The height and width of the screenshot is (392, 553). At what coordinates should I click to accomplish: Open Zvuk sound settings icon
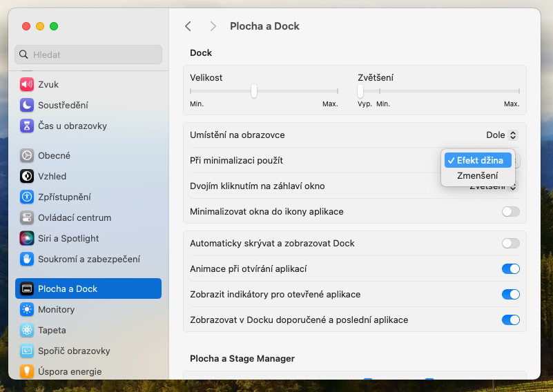pyautogui.click(x=27, y=84)
